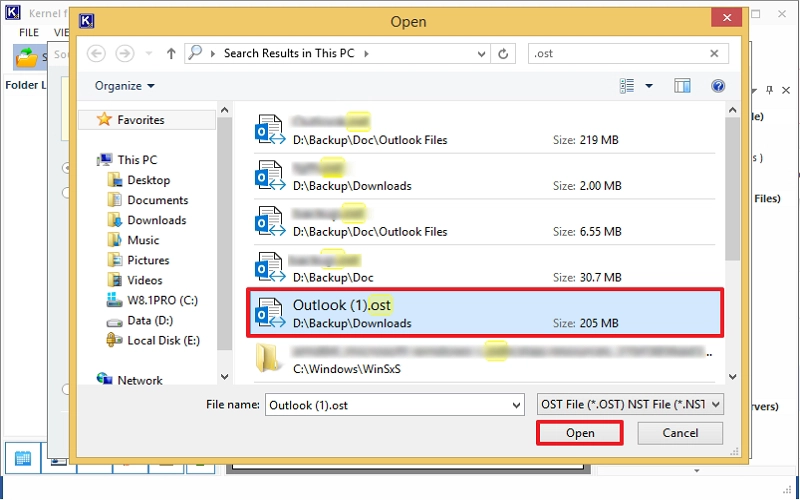
Task: Click the Cancel button
Action: (679, 433)
